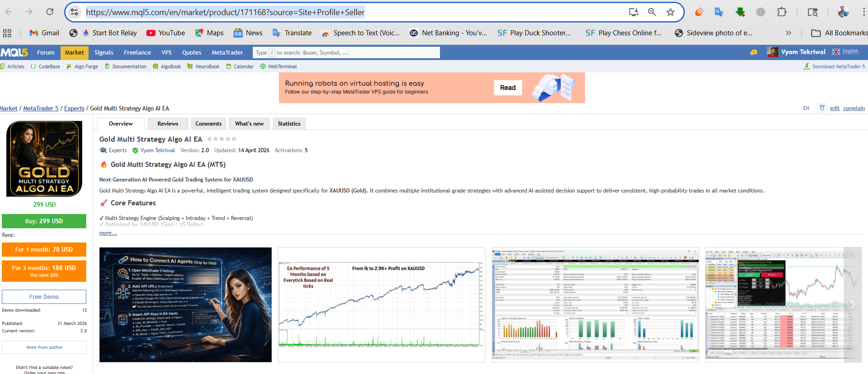Viewport: 868px width, 374px height.
Task: Click the download icon beside MetaTrader 5
Action: click(807, 66)
